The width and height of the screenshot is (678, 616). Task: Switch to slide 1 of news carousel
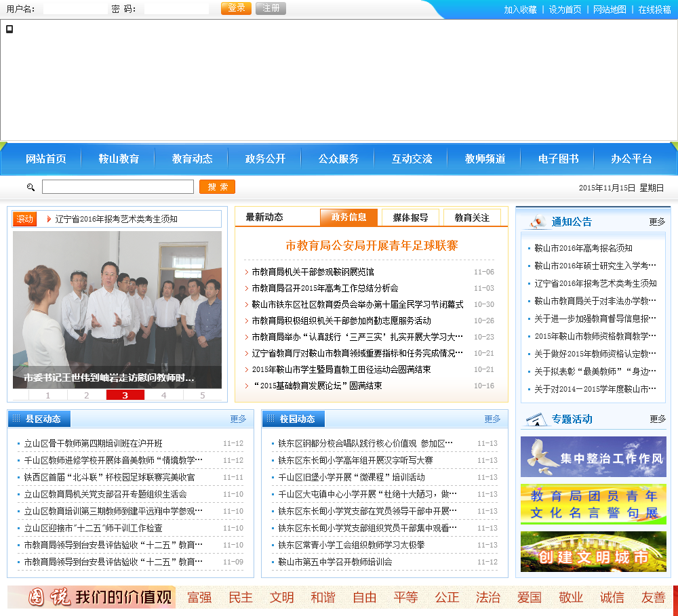[47, 395]
